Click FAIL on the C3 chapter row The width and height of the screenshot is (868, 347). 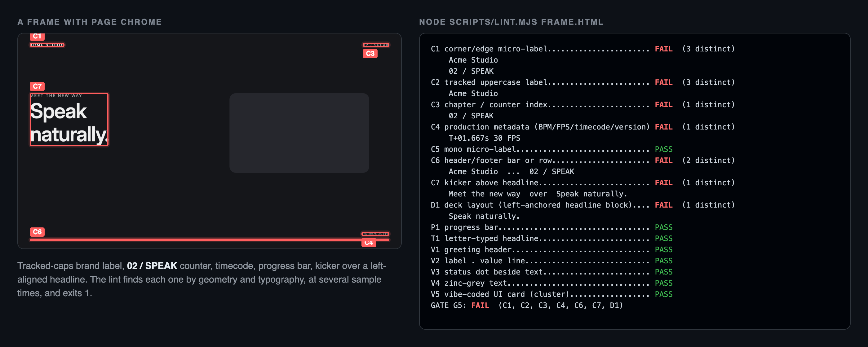pos(663,104)
